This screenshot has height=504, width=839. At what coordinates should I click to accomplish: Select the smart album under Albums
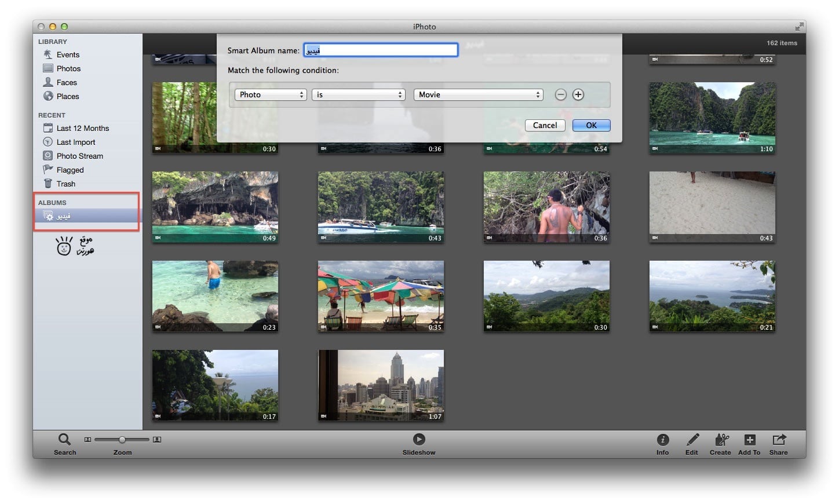coord(87,216)
